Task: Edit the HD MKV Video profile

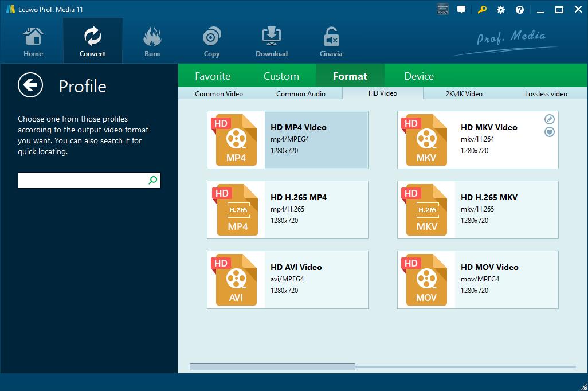Action: point(549,119)
